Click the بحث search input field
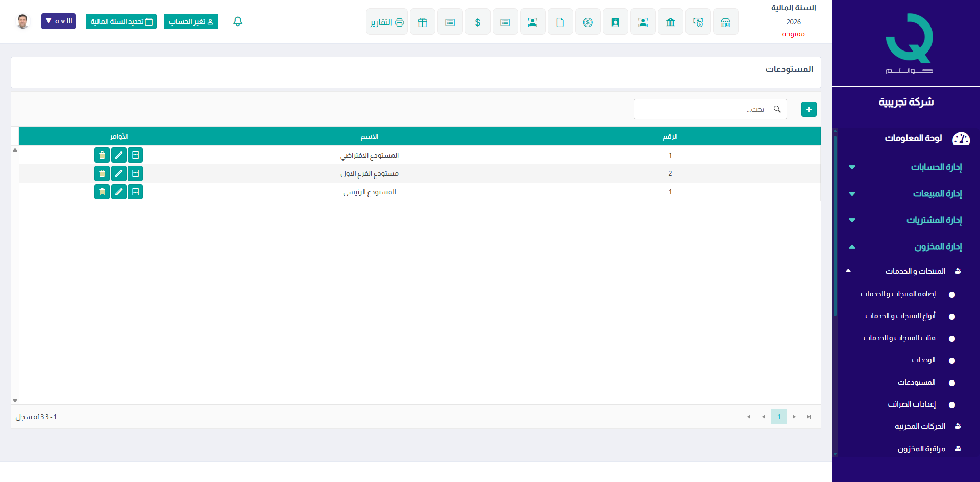This screenshot has width=980, height=482. pos(704,109)
